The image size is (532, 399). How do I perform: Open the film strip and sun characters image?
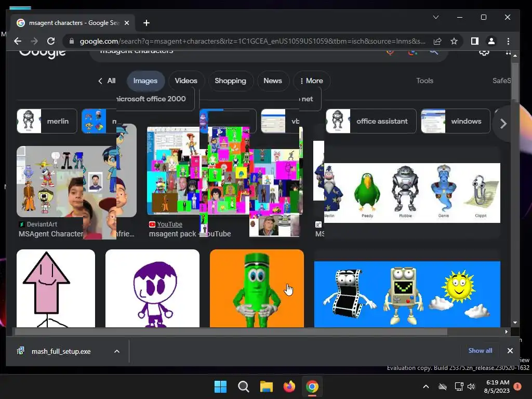point(407,294)
